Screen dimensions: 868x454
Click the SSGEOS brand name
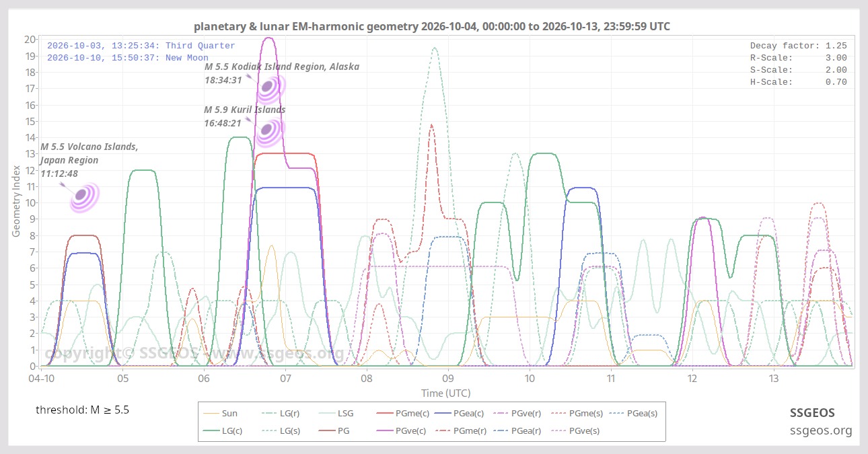click(x=812, y=413)
